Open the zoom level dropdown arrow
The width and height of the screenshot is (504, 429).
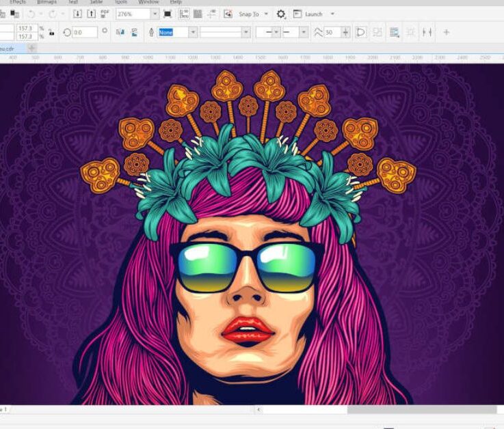(x=155, y=14)
